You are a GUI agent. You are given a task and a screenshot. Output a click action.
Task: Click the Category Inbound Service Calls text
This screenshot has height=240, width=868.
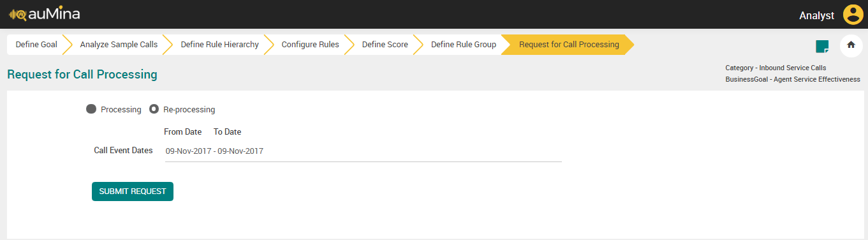[x=776, y=68]
